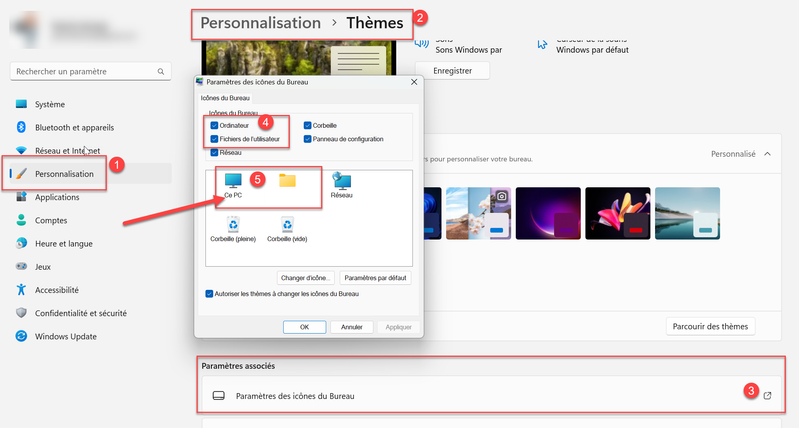Open Paramètres des icônes du Bureau row
This screenshot has width=799, height=428.
[x=492, y=395]
